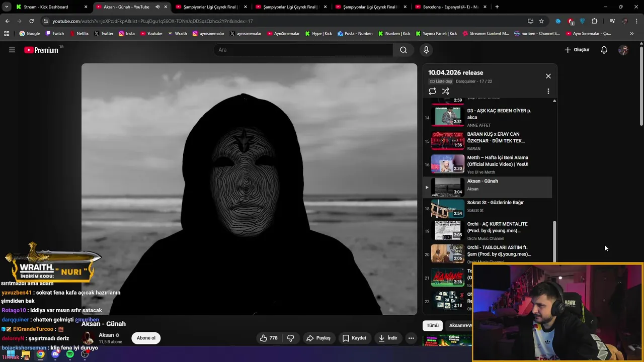Save video with Kaydet button
644x362 pixels.
[x=354, y=338]
